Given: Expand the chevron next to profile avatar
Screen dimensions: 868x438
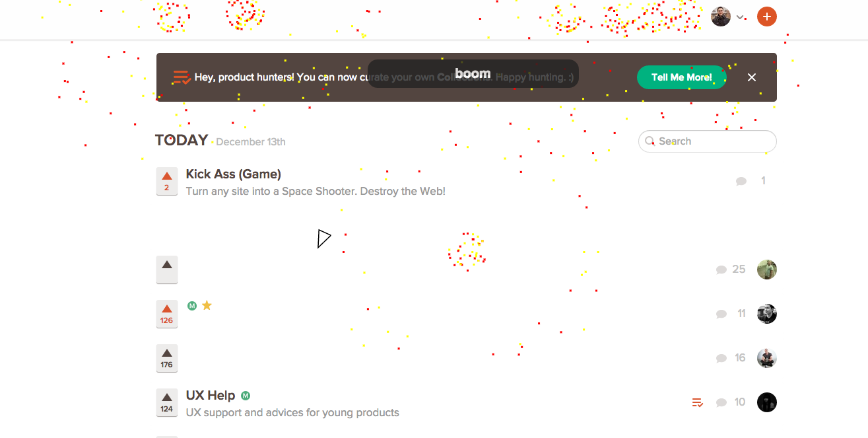Looking at the screenshot, I should [x=740, y=17].
